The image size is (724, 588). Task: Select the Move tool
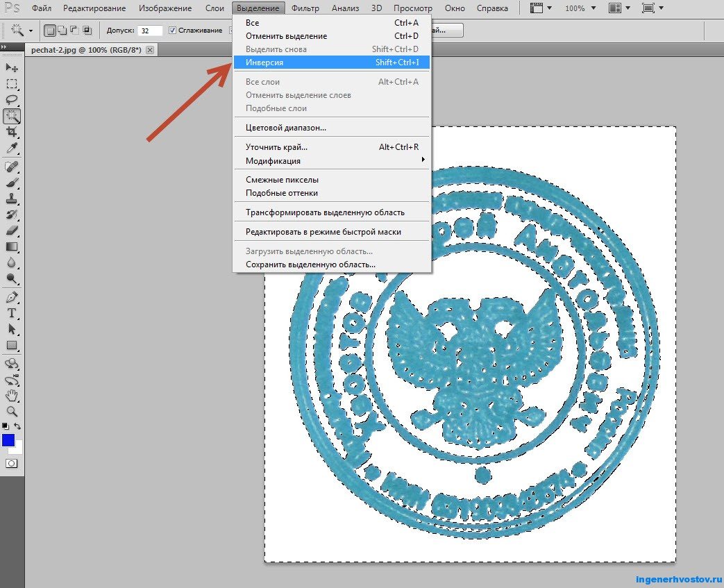click(x=12, y=68)
